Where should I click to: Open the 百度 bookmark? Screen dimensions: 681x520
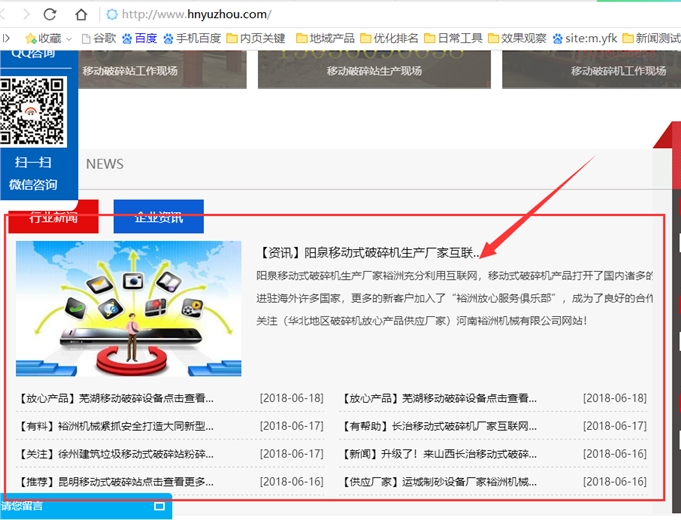click(x=139, y=39)
